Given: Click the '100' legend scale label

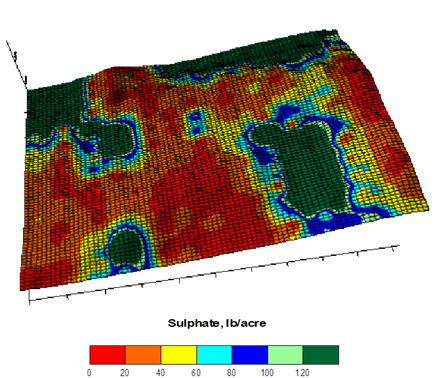Looking at the screenshot, I should [x=267, y=372].
